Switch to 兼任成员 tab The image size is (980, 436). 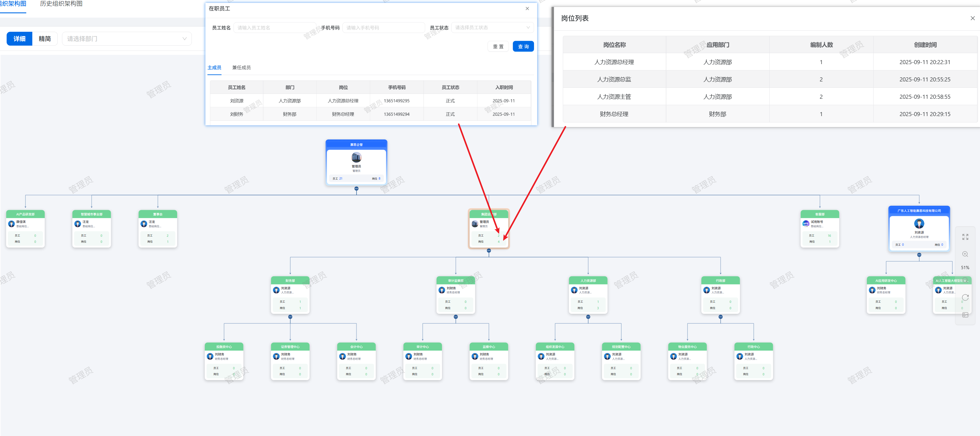point(241,67)
